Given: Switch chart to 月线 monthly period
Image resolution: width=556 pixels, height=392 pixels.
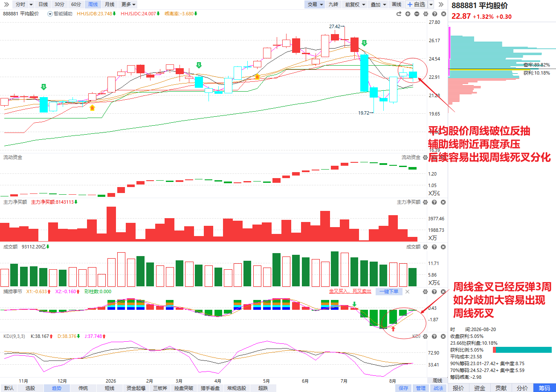Looking at the screenshot, I should click(110, 4).
